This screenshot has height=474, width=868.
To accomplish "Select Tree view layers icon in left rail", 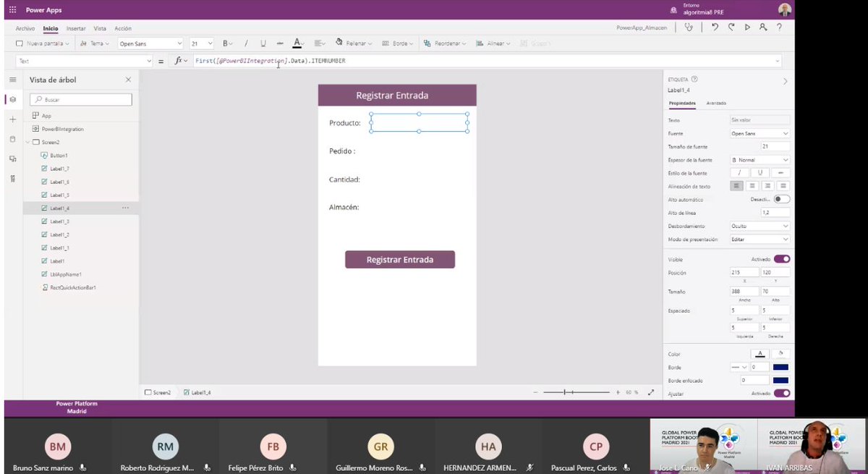I will [x=12, y=99].
